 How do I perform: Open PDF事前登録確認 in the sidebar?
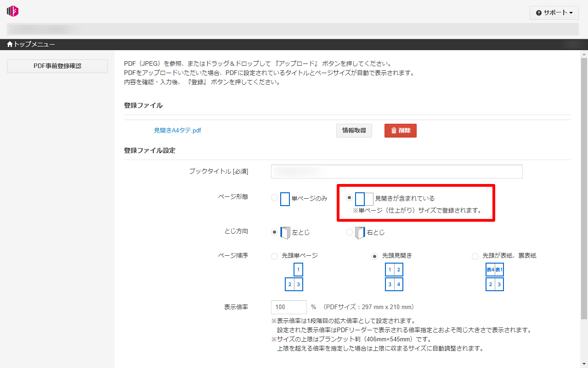click(57, 66)
